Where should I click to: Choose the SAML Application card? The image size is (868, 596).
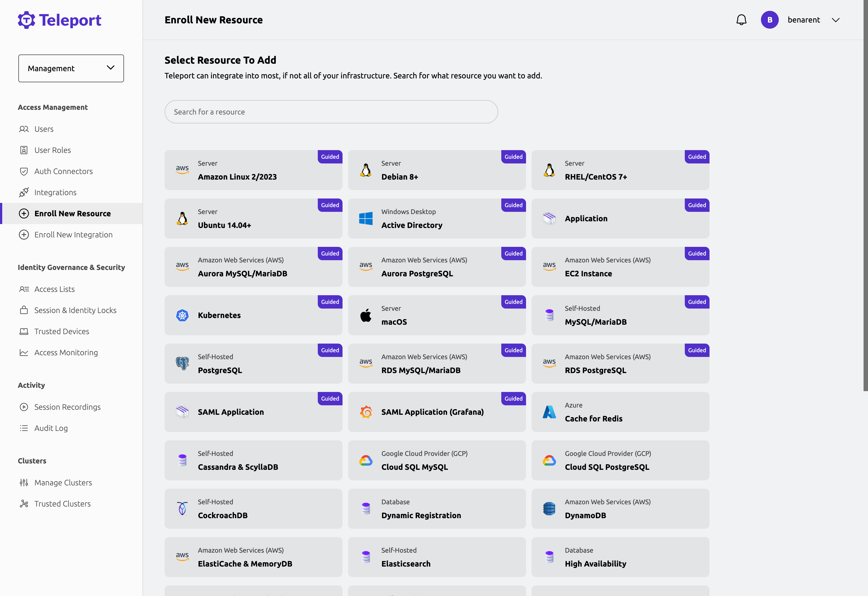tap(253, 412)
